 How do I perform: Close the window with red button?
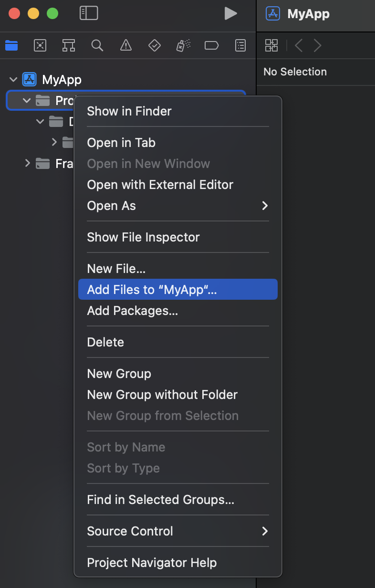tap(14, 13)
